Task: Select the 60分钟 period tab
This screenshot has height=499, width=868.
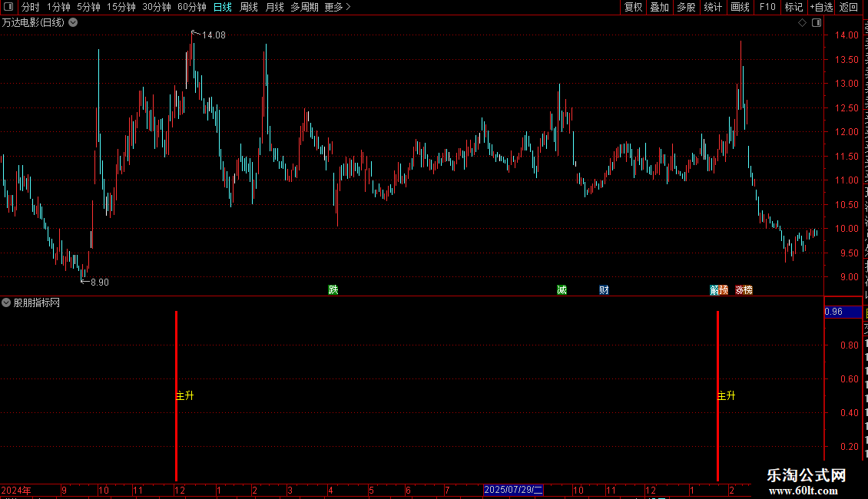Action: coord(192,7)
